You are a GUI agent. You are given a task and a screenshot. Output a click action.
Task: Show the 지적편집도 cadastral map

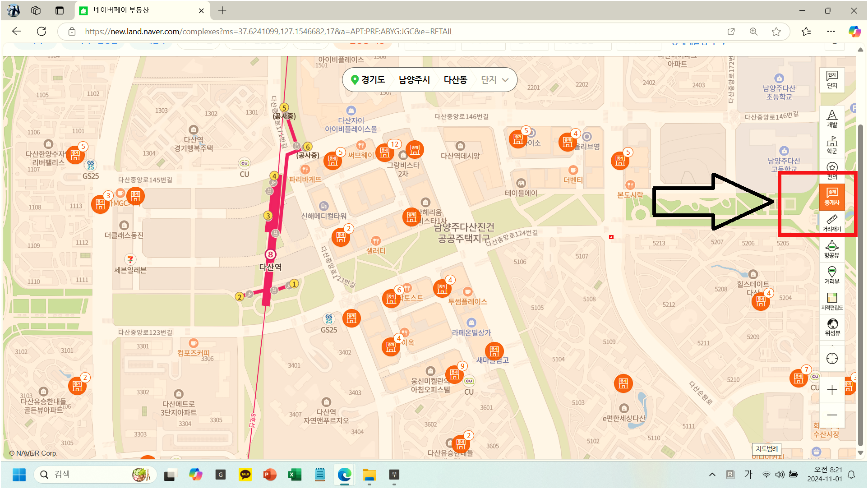coord(832,301)
